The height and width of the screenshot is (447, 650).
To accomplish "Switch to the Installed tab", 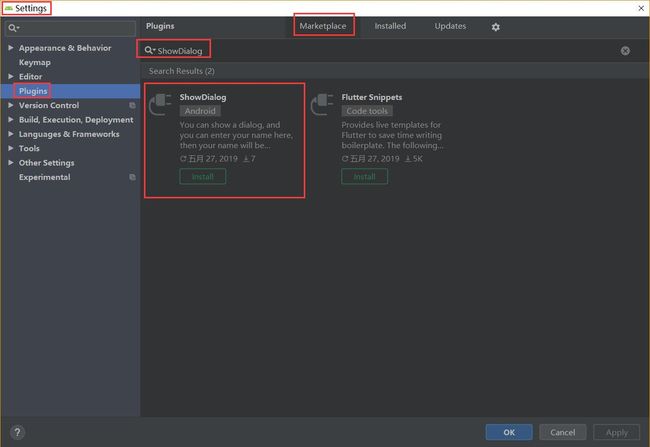I will pyautogui.click(x=390, y=26).
